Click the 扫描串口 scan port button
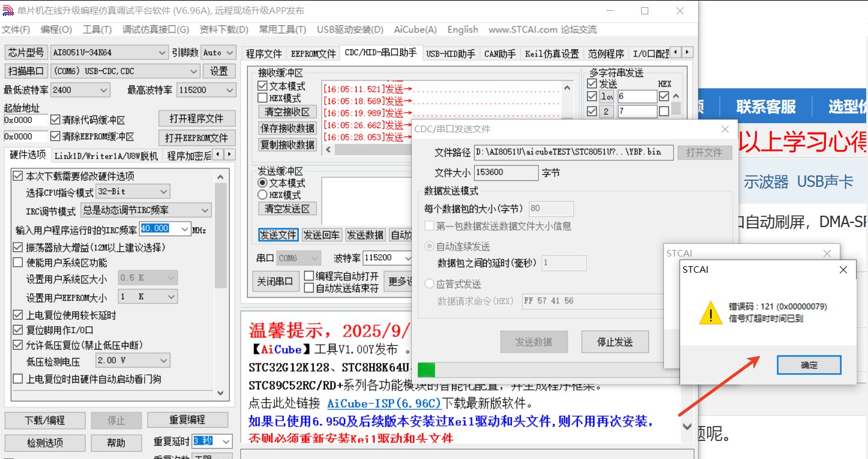This screenshot has height=459, width=868. 26,71
